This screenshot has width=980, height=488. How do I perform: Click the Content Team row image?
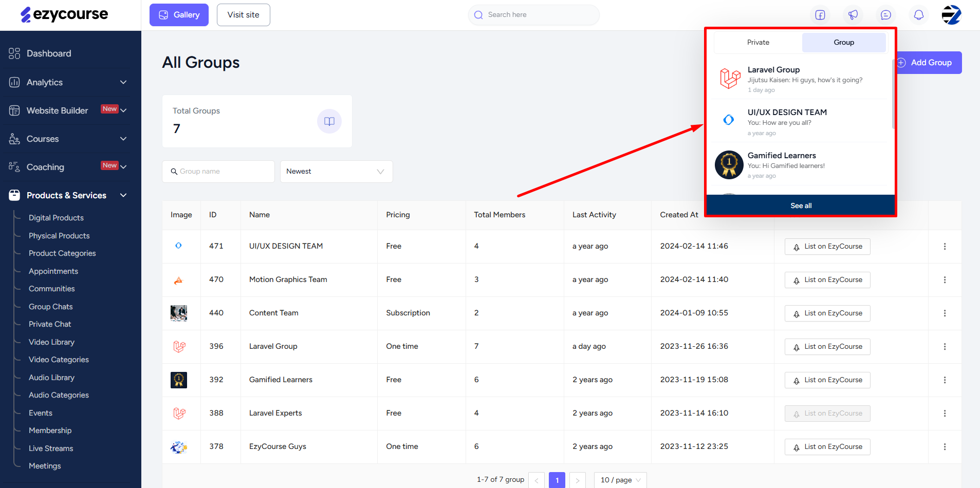tap(179, 313)
